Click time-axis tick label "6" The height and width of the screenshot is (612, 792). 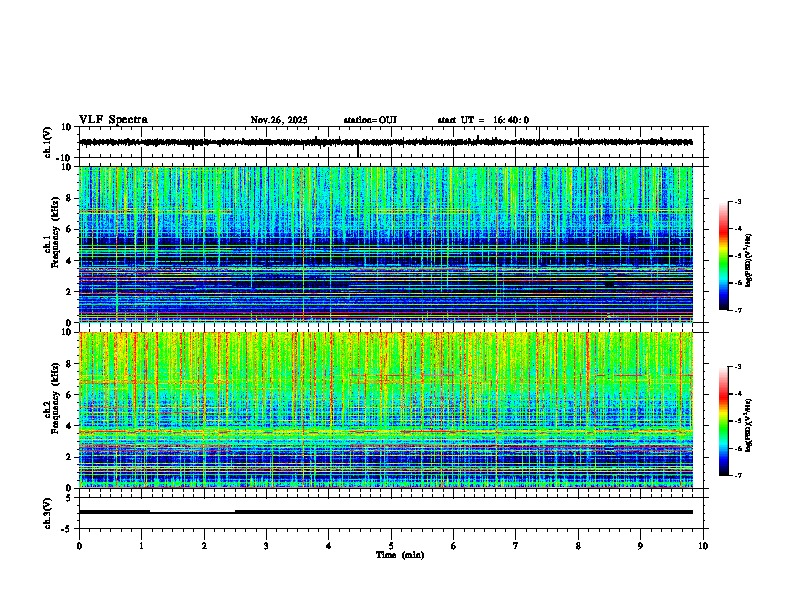coord(454,546)
